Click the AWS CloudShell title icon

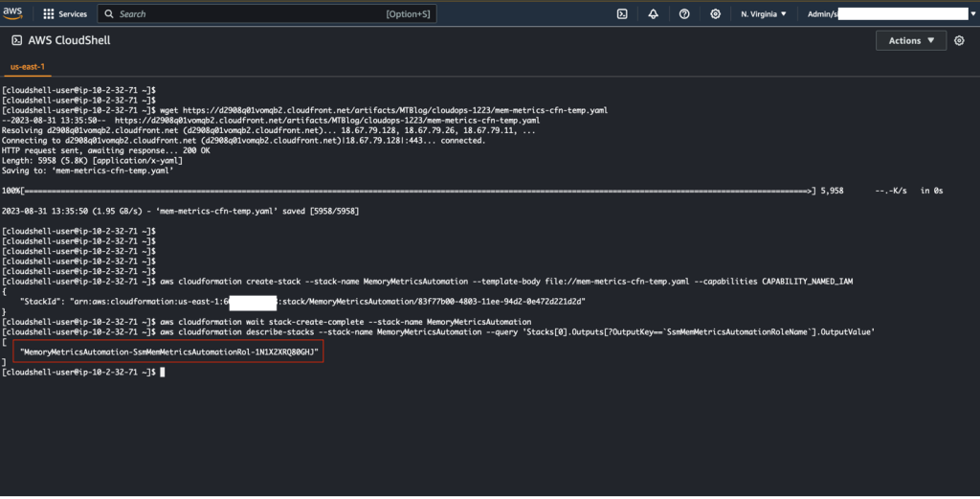17,40
